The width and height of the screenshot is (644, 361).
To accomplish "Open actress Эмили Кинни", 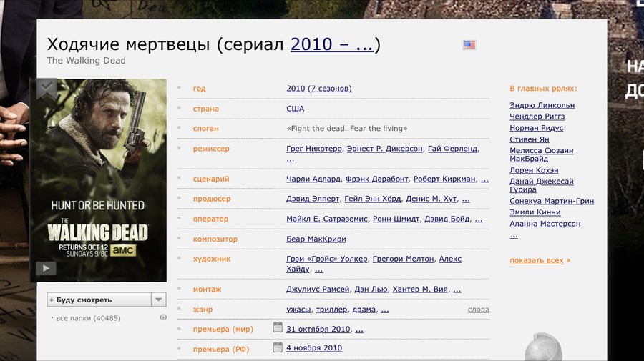I will point(535,212).
